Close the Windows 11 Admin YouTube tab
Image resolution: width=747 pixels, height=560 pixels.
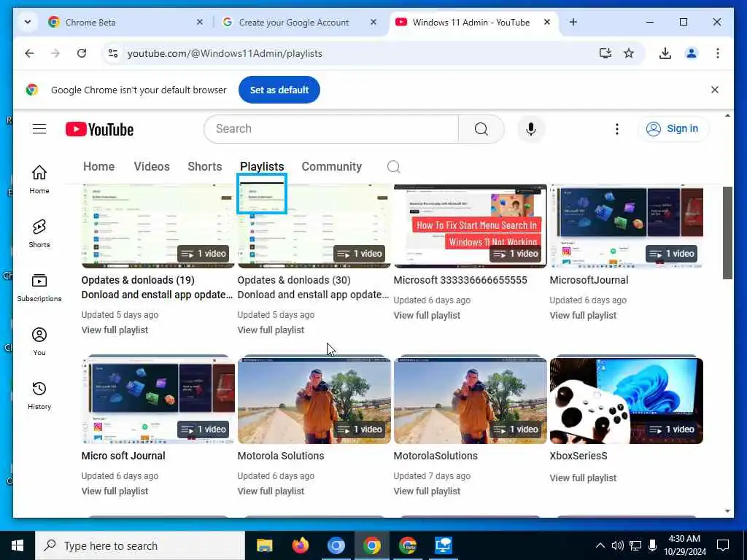point(547,22)
